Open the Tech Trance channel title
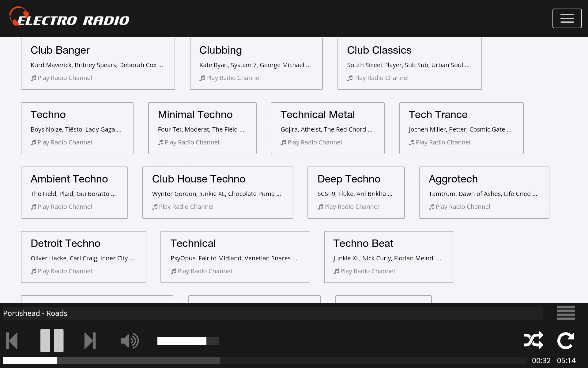588x368 pixels. (438, 115)
